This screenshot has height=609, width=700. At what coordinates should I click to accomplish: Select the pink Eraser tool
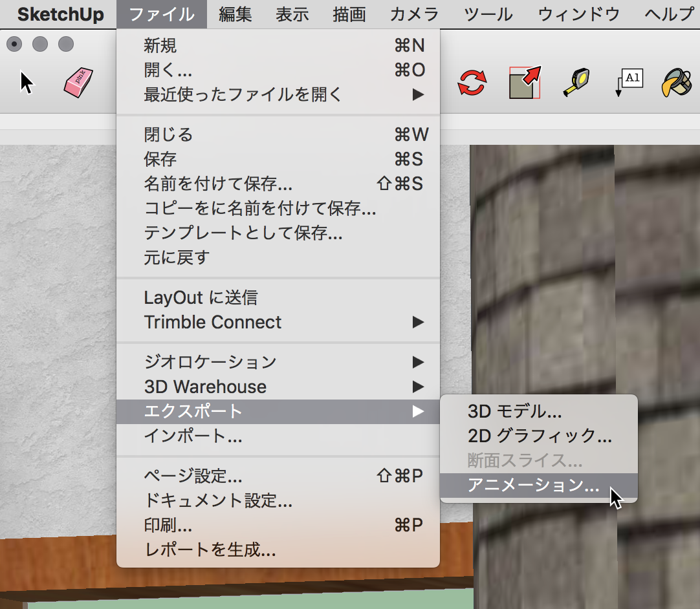coord(78,83)
